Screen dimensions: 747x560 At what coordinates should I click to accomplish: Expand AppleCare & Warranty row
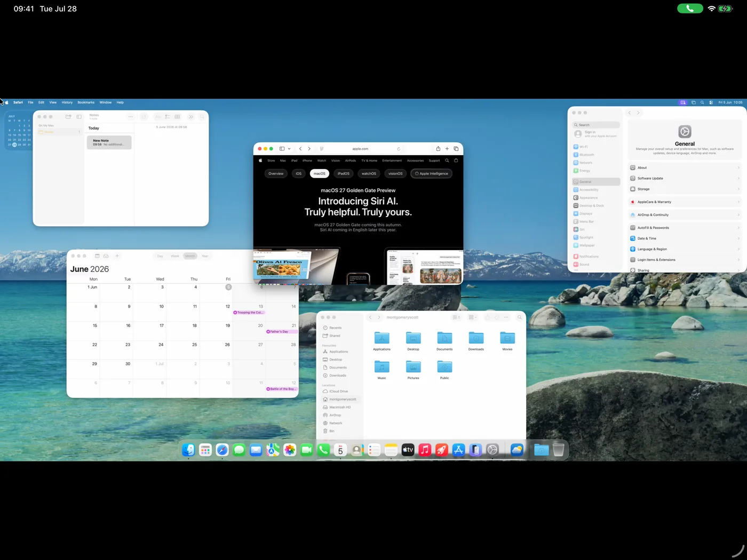pos(685,202)
